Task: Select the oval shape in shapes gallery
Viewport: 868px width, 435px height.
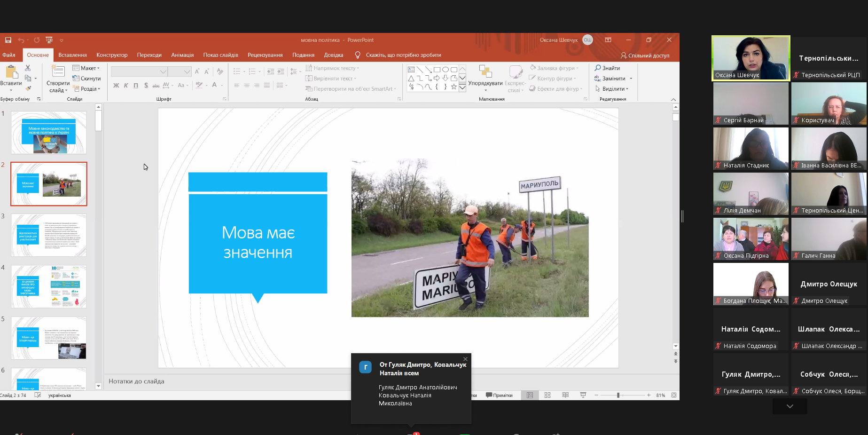Action: (x=446, y=70)
